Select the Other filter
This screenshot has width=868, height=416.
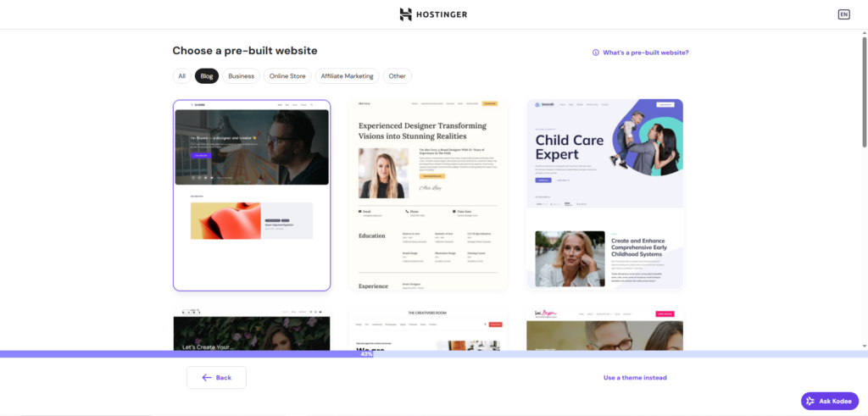click(x=397, y=75)
